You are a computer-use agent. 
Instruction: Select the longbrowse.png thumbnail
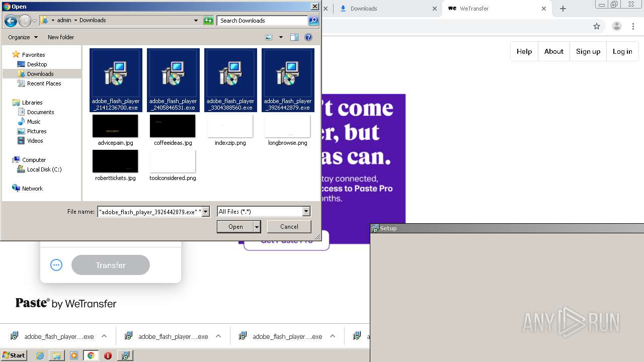click(x=287, y=126)
